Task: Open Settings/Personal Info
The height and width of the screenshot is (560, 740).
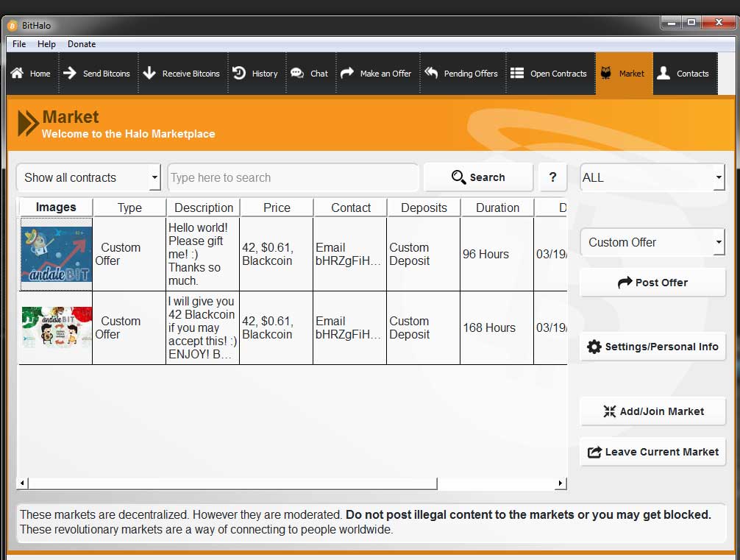Action: [652, 347]
